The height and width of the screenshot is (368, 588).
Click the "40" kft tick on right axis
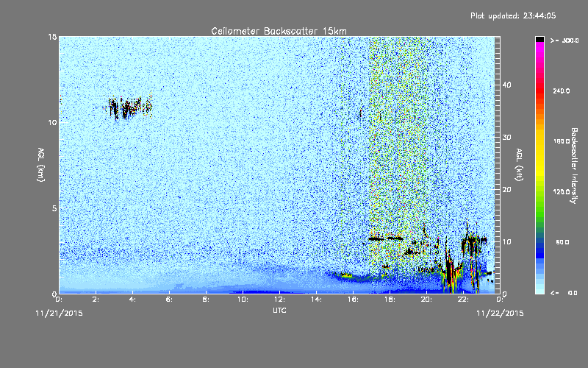pyautogui.click(x=506, y=85)
